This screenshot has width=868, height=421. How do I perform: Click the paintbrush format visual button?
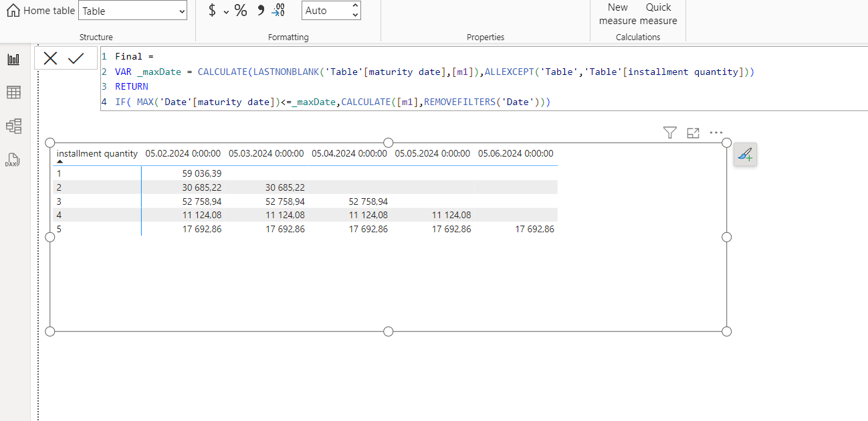745,155
